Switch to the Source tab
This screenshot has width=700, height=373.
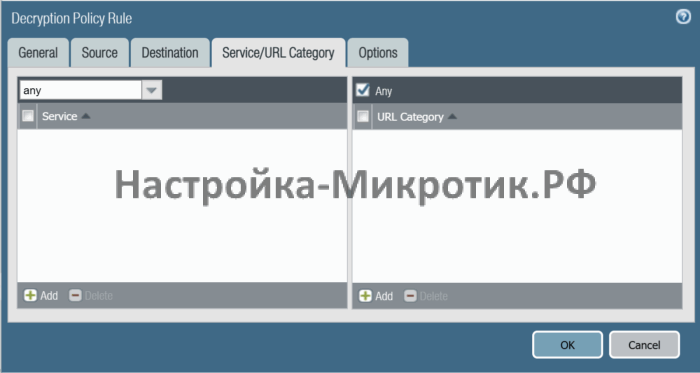(100, 53)
